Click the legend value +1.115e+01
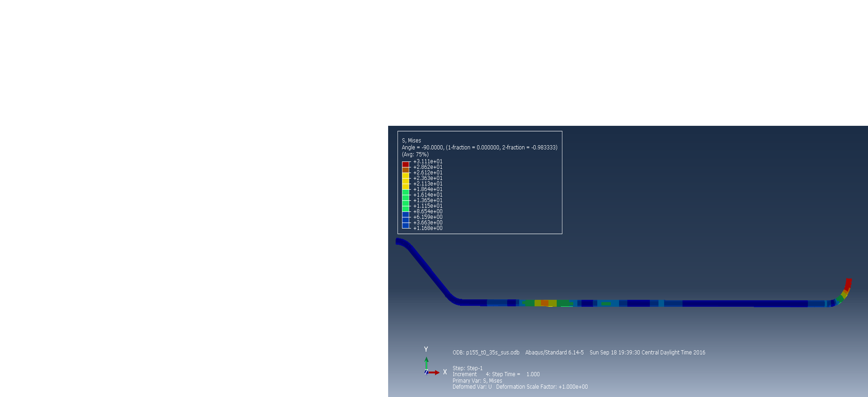The image size is (868, 397). tap(428, 206)
